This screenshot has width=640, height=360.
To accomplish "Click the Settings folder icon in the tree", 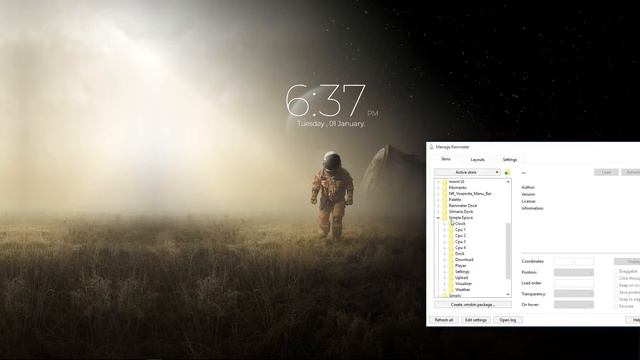I will pyautogui.click(x=451, y=272).
